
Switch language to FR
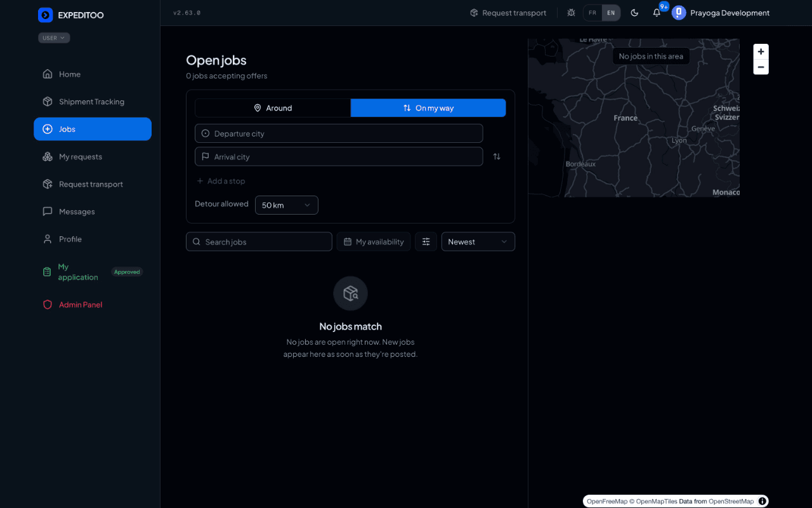[x=593, y=13]
